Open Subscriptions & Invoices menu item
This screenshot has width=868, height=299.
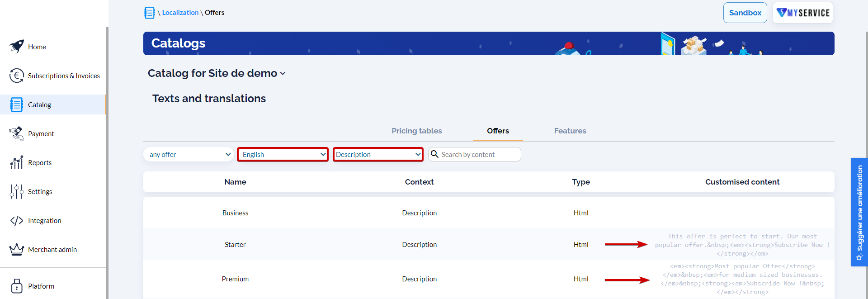coord(64,76)
